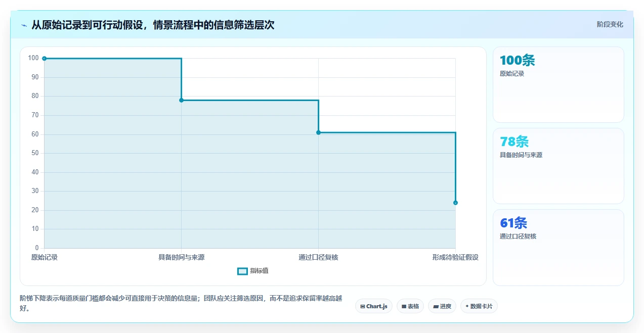Viewport: 644px width, 333px height.
Task: Open the 100条 原始记录 card
Action: coord(559,85)
